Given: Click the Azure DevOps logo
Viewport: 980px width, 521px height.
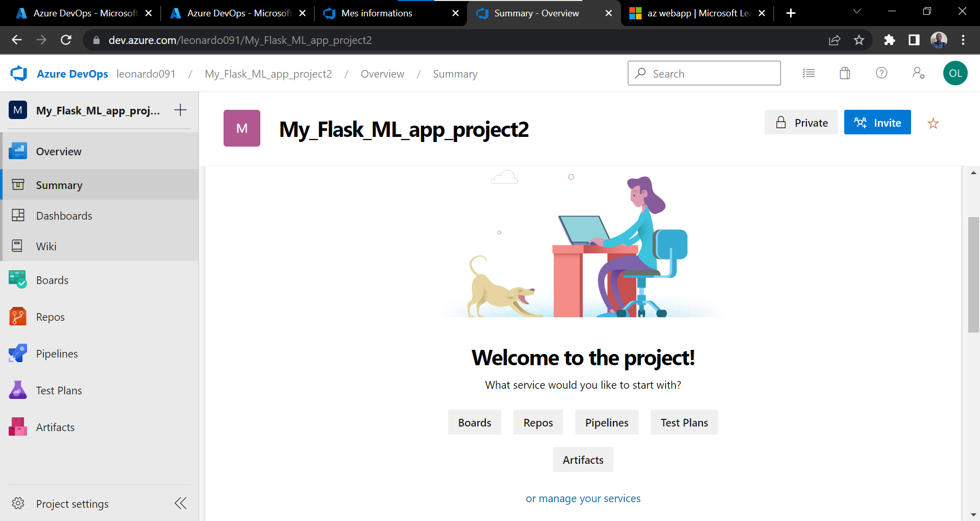Looking at the screenshot, I should pos(18,73).
